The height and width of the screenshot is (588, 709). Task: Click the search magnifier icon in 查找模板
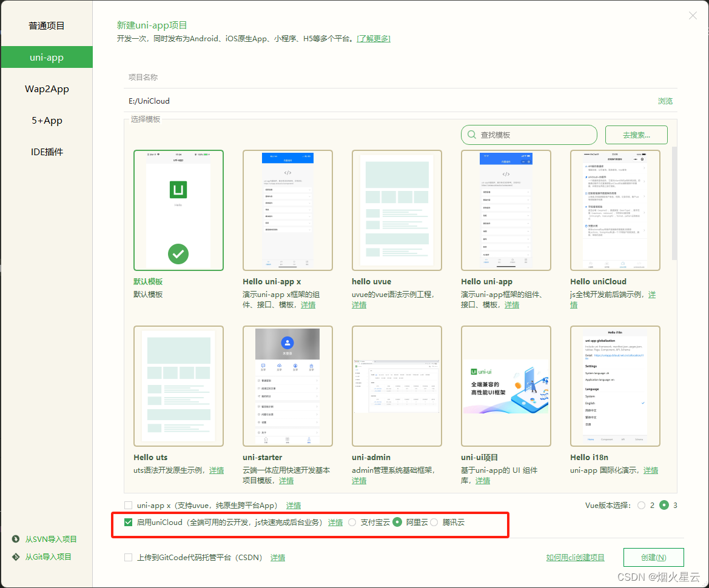click(x=472, y=135)
